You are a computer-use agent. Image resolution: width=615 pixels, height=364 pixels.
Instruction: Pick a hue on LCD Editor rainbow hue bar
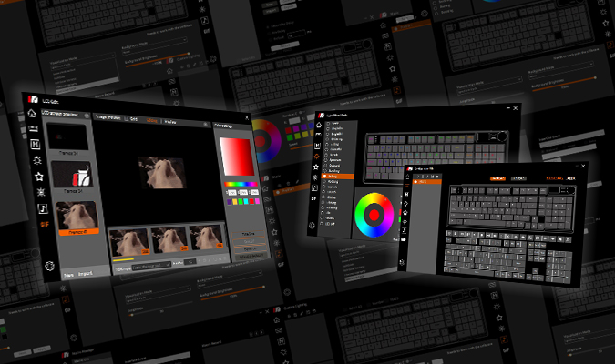point(241,184)
